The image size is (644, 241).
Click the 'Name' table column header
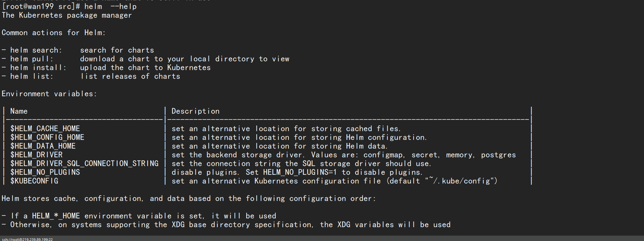click(19, 111)
